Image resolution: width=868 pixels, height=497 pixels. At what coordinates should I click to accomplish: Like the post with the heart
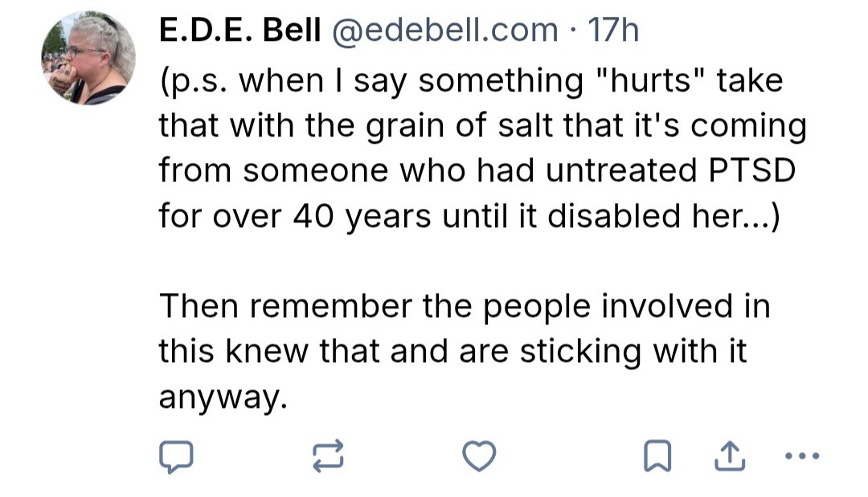click(x=479, y=455)
